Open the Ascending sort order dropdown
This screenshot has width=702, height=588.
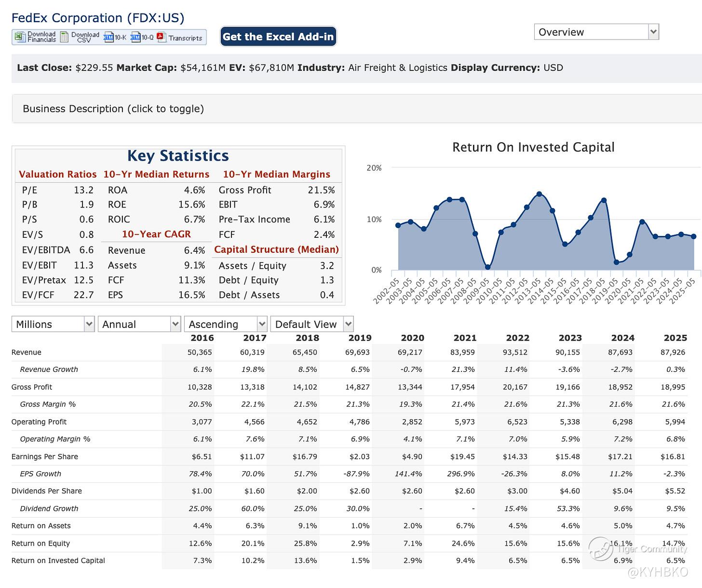tap(225, 324)
